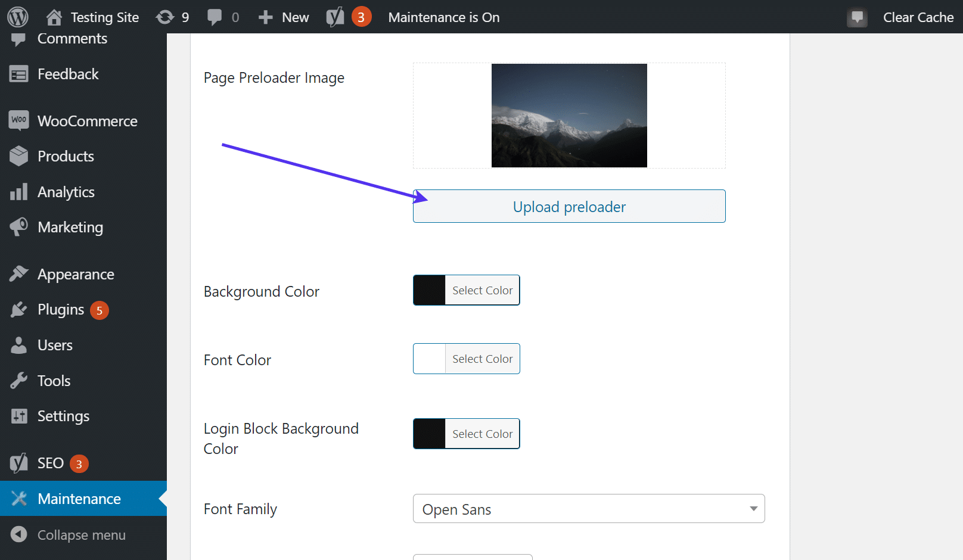Click the Clear Cache link
Screen dimensions: 963x560
(x=918, y=17)
